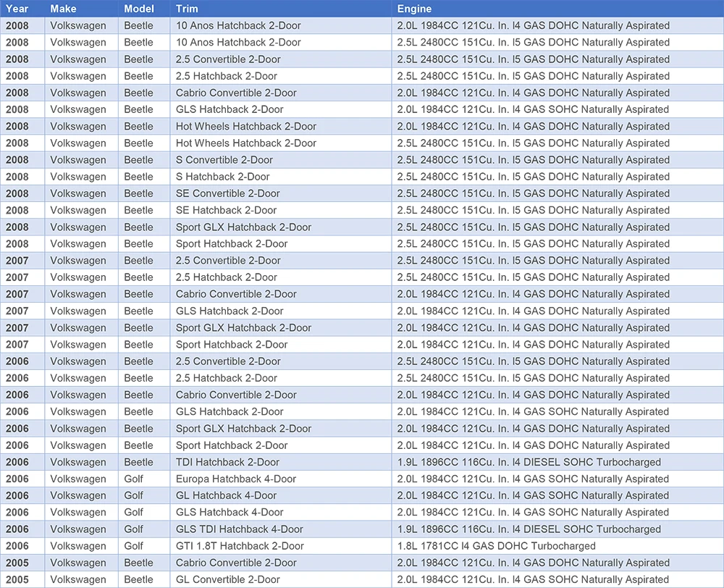Click Volkswagen make cell in GL Convertible row
Viewport: 724px width, 588px height.
[81, 579]
